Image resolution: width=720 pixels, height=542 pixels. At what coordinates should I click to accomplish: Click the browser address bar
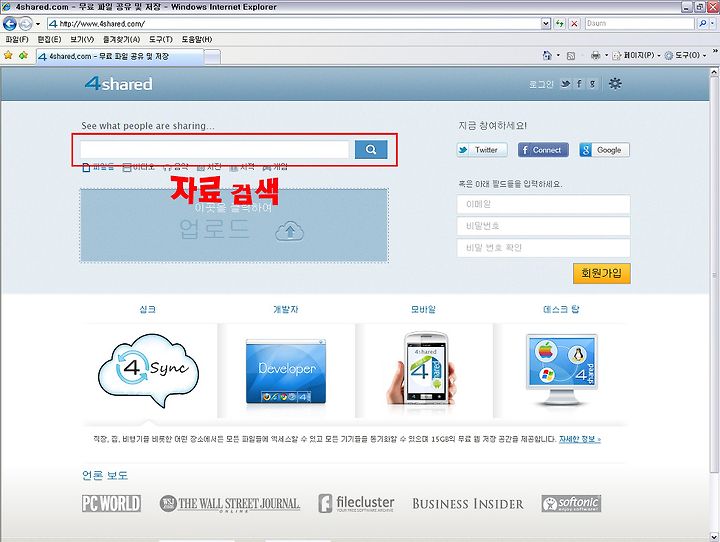tap(294, 23)
